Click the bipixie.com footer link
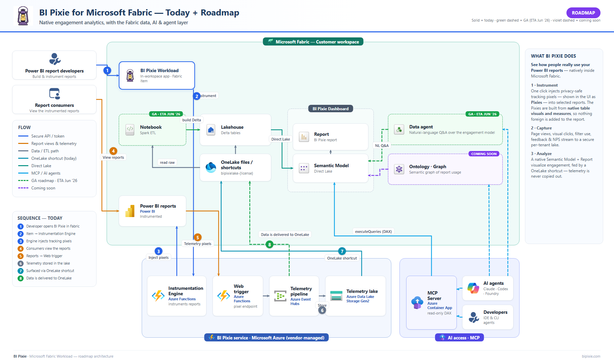 (591, 356)
